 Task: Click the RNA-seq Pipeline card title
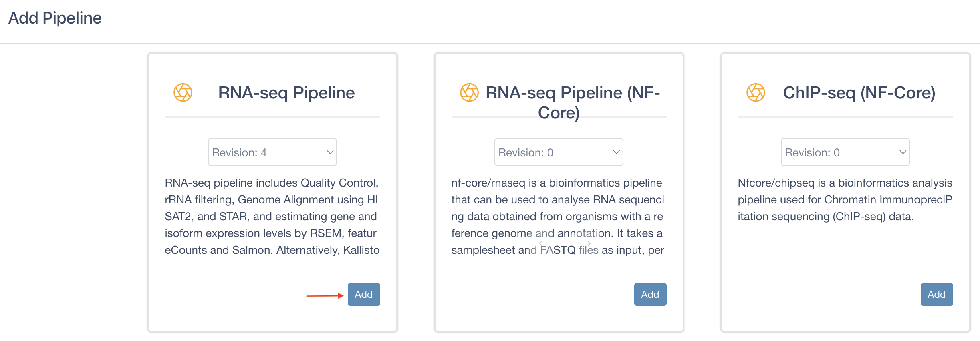(286, 93)
